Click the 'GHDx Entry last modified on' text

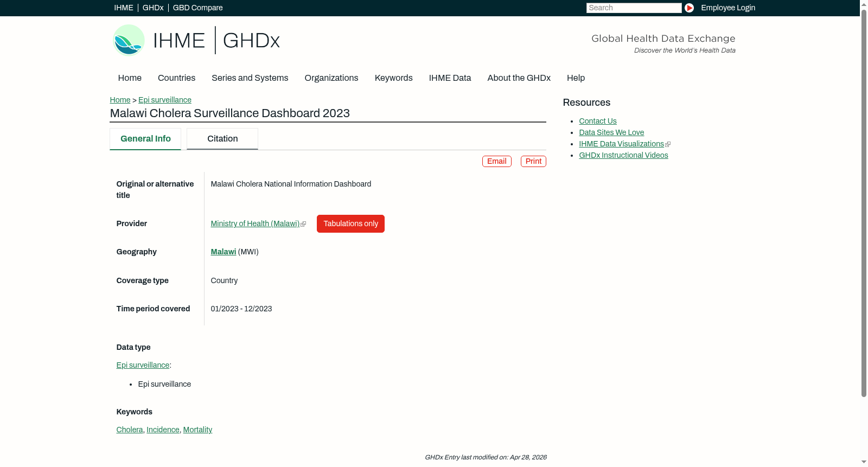486,458
